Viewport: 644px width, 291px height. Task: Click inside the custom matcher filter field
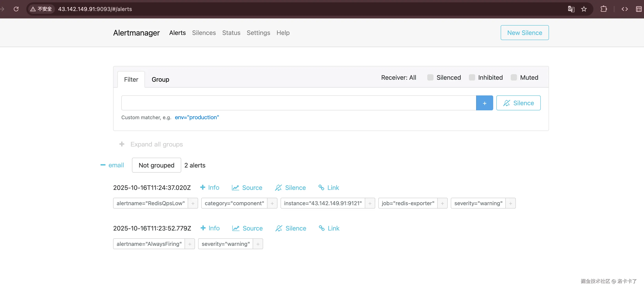point(298,103)
